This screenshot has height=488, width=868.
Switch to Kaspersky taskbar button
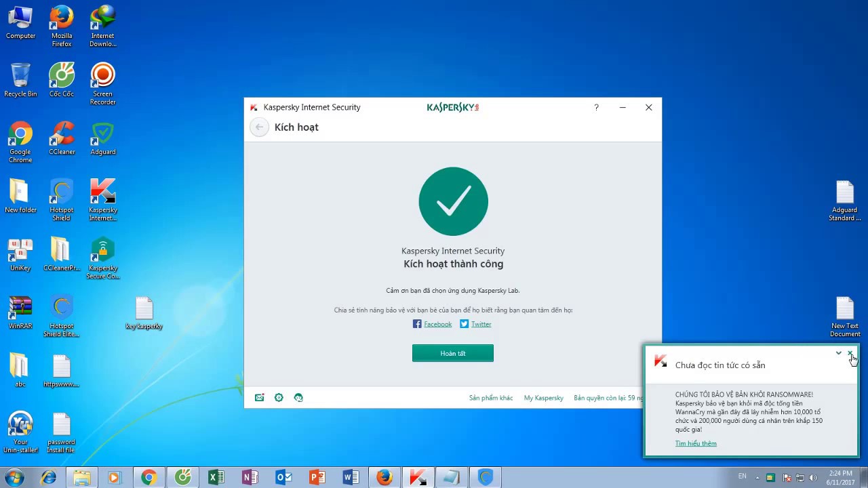click(x=418, y=478)
